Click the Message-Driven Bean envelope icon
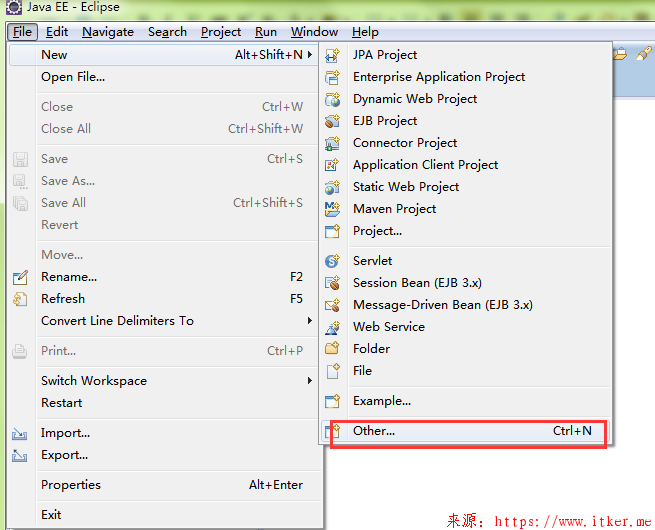The height and width of the screenshot is (530, 655). click(x=333, y=305)
